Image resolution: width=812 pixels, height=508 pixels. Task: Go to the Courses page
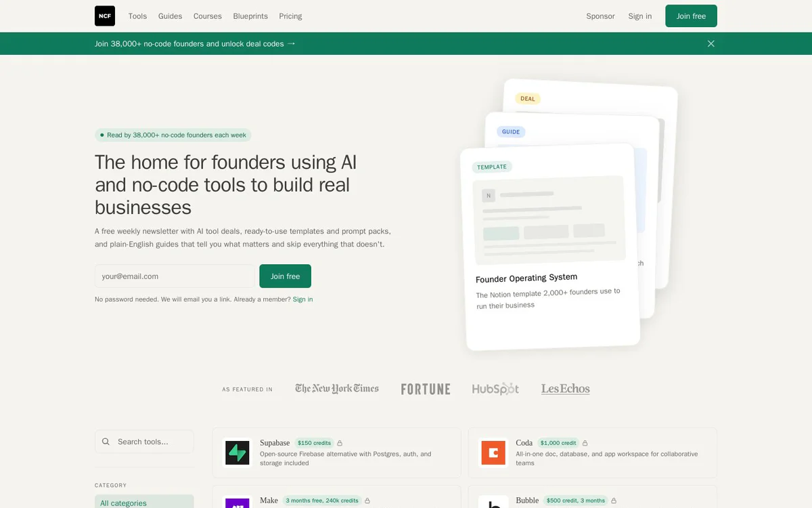(x=208, y=16)
